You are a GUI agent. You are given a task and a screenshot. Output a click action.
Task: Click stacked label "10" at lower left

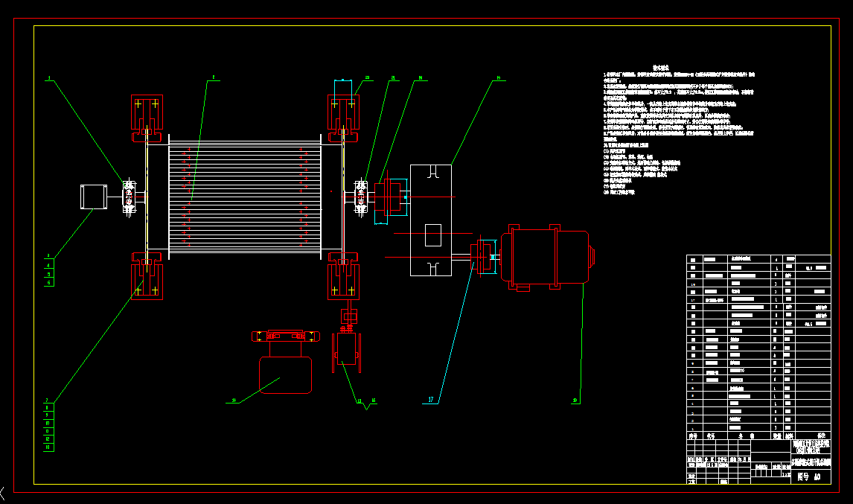[x=48, y=423]
